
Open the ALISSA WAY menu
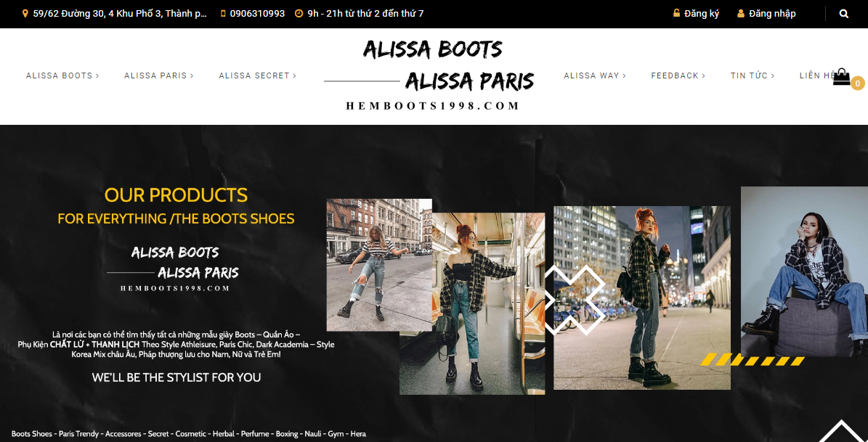pos(595,75)
